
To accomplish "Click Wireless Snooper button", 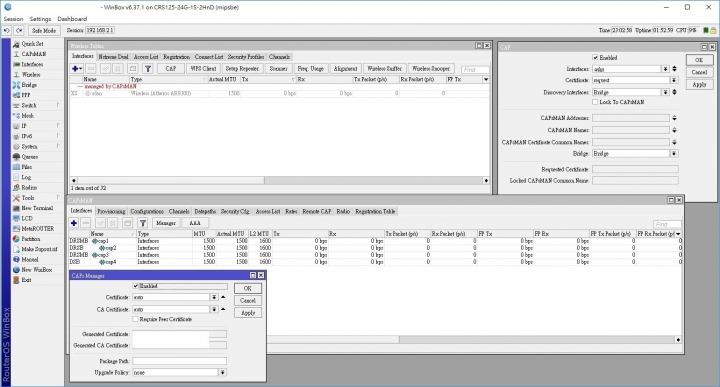I will [431, 69].
